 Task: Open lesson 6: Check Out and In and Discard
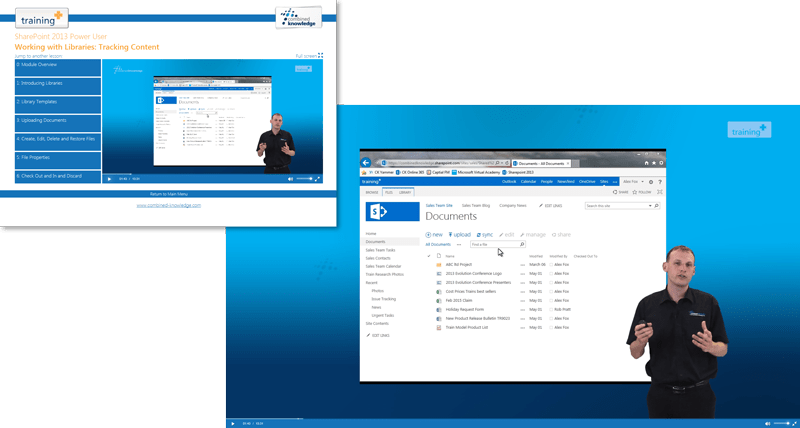58,177
